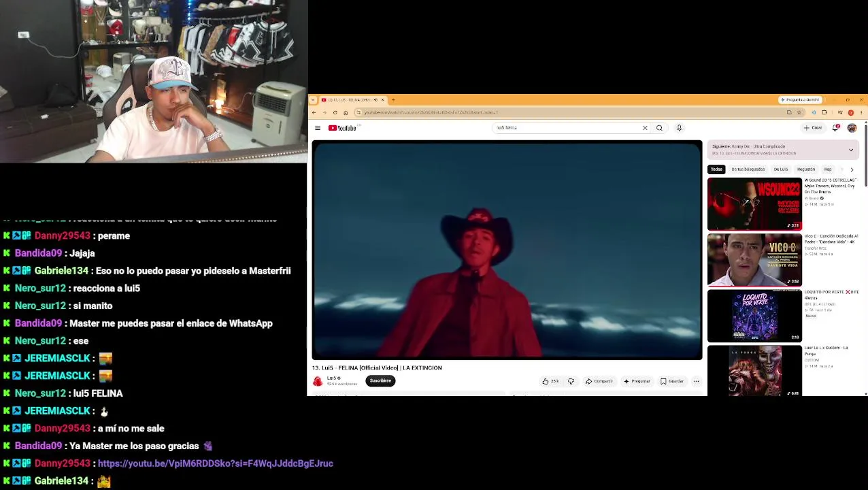Subscribe to Lui5 with Suscribirme
The height and width of the screenshot is (490, 868).
tap(380, 381)
